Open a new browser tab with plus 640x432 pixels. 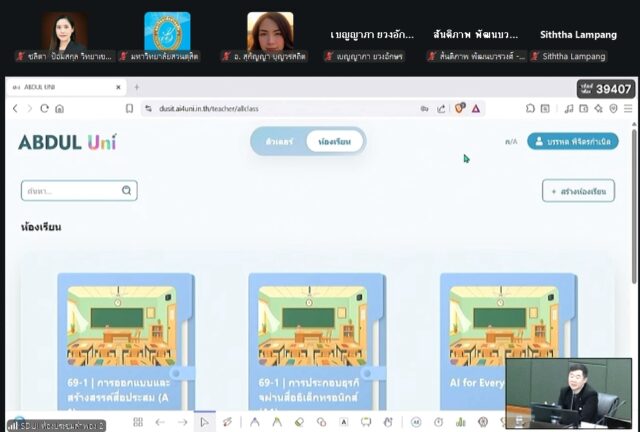tap(137, 87)
